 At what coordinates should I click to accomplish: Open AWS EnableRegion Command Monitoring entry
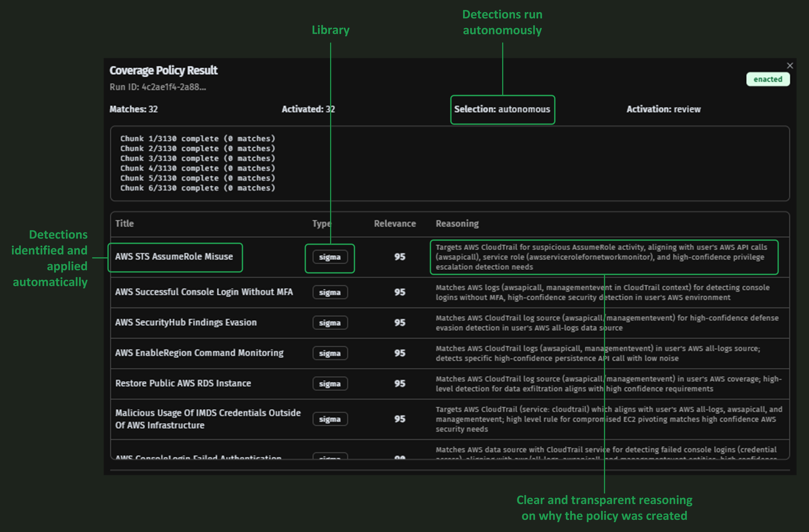[x=199, y=353]
